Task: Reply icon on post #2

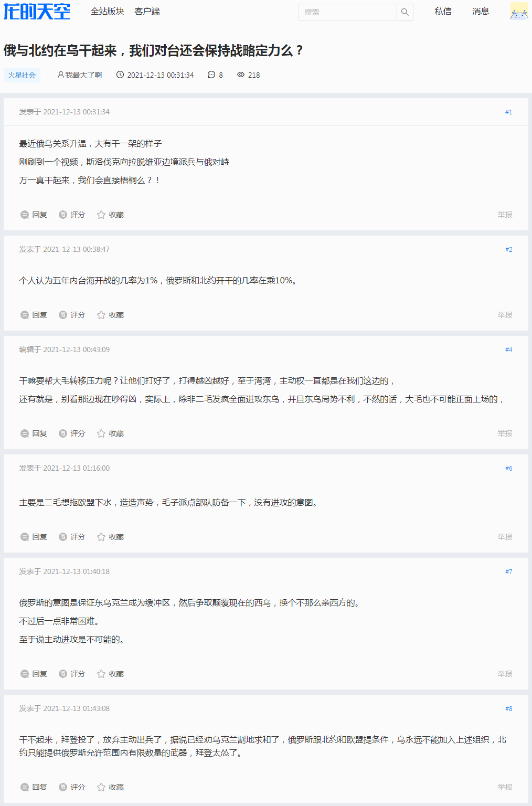Action: 25,315
